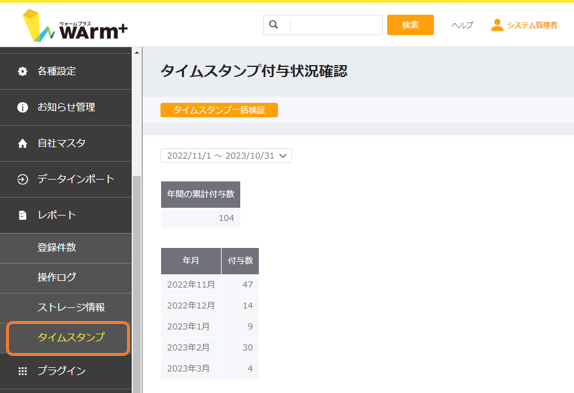Click the system administrator user icon
This screenshot has width=574, height=393.
497,25
